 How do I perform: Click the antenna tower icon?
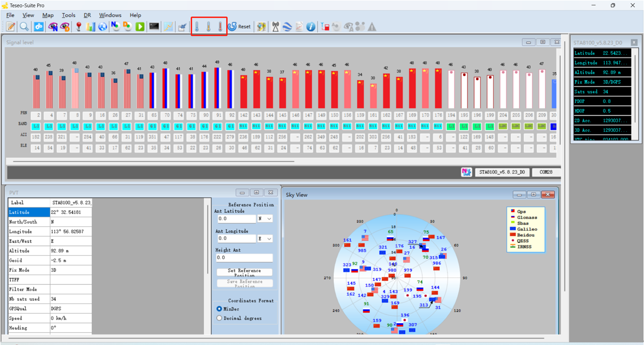click(275, 27)
